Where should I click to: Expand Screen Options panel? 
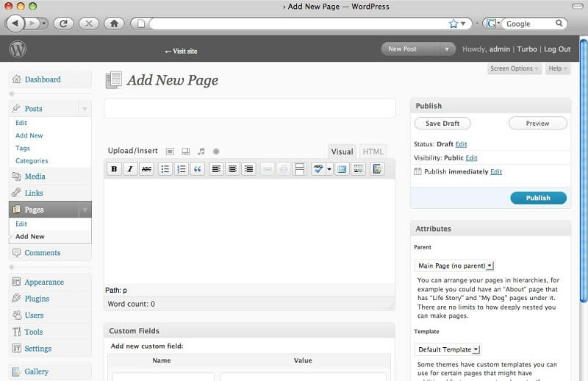[x=514, y=68]
